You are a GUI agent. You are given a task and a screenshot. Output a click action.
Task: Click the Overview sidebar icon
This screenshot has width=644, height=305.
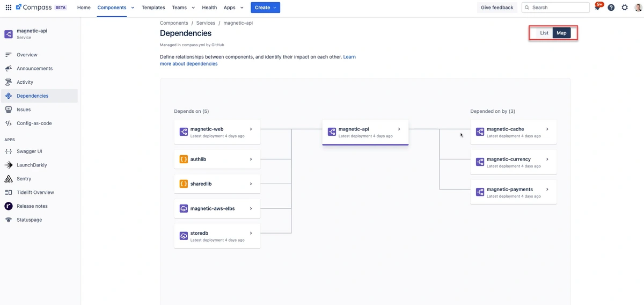coord(8,55)
